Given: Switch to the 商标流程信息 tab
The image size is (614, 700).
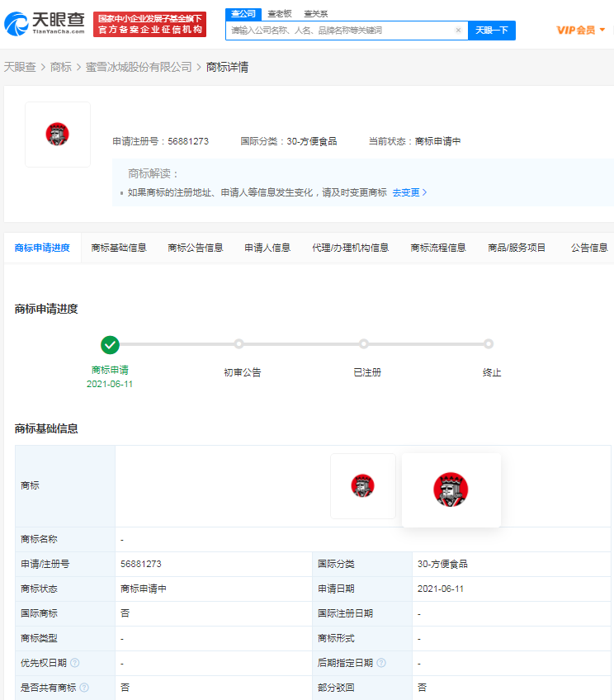Looking at the screenshot, I should click(438, 248).
